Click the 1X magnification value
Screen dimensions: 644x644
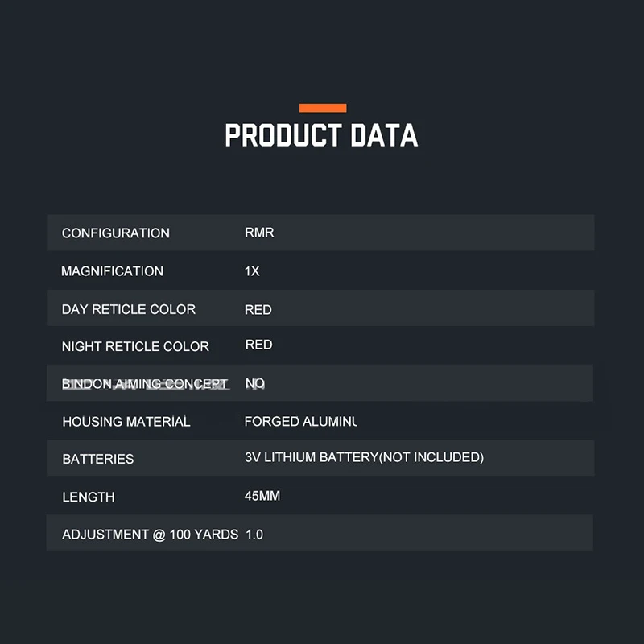(x=252, y=271)
